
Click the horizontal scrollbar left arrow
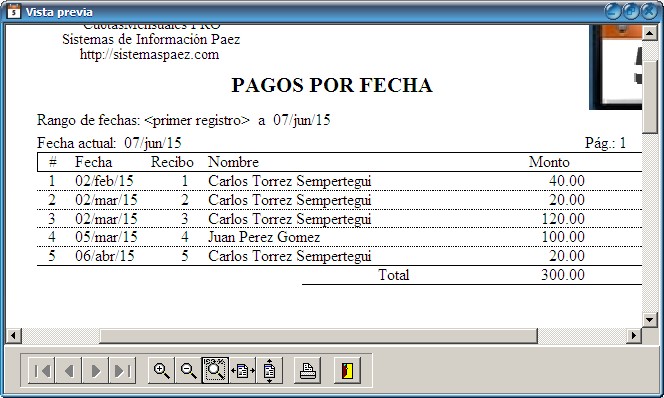(x=14, y=336)
